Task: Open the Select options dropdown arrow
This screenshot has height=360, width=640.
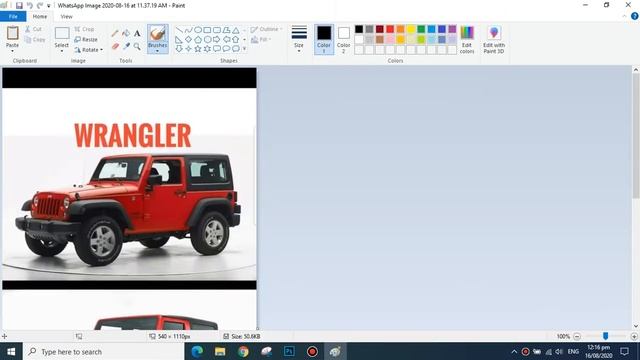Action: click(x=62, y=51)
